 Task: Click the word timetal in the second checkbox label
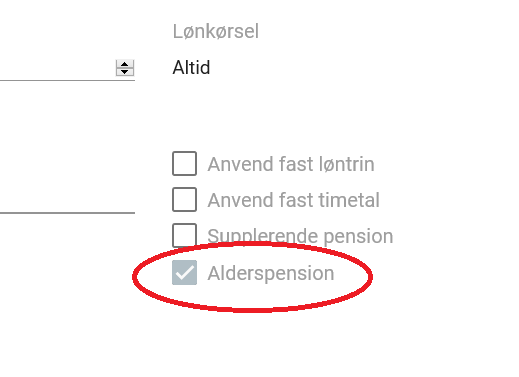pos(349,200)
